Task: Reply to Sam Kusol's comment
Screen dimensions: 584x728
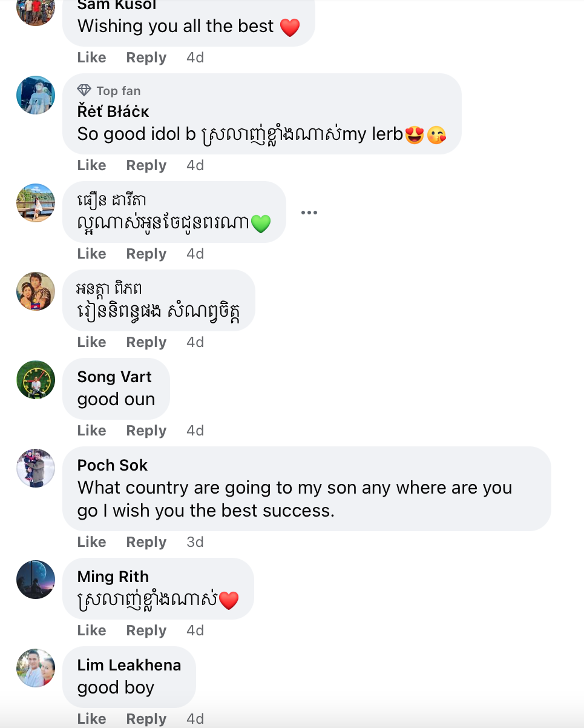Action: [146, 58]
